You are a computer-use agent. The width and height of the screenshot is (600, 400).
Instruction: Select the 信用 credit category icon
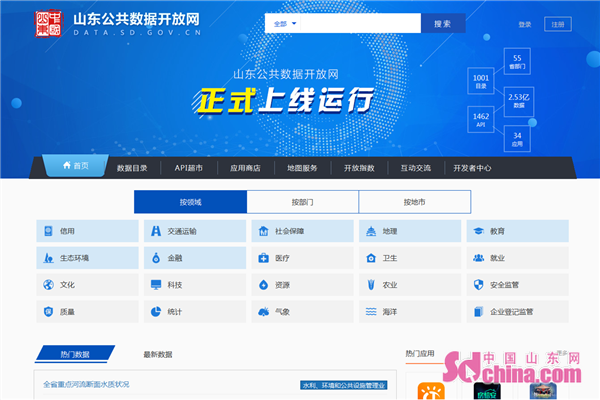click(x=48, y=231)
